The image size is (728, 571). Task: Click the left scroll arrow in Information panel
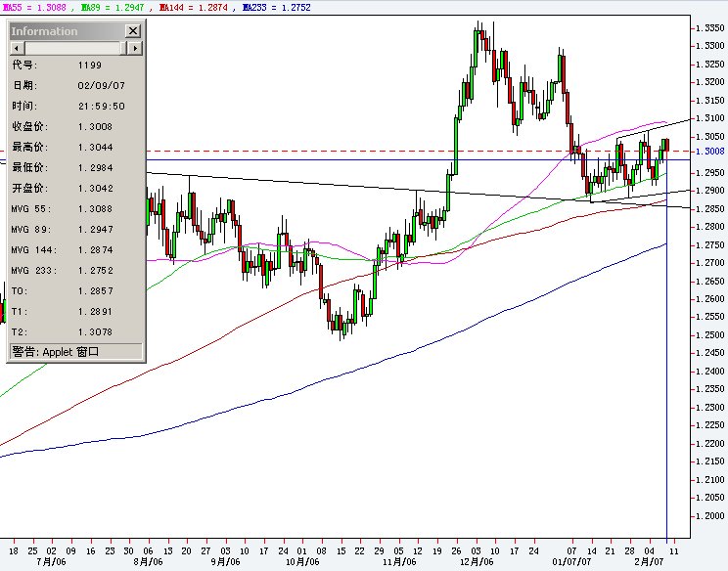tap(18, 48)
